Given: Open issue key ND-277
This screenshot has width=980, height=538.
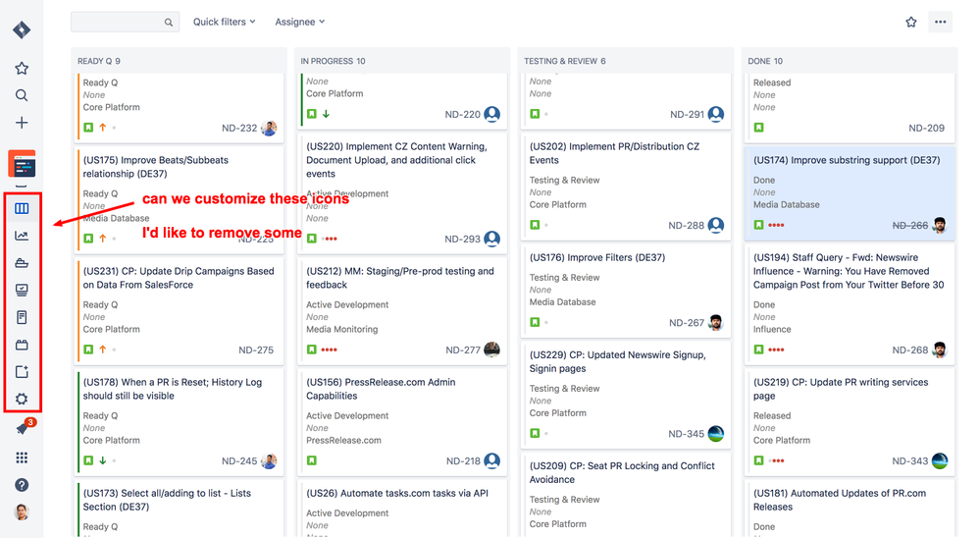Looking at the screenshot, I should pos(463,350).
